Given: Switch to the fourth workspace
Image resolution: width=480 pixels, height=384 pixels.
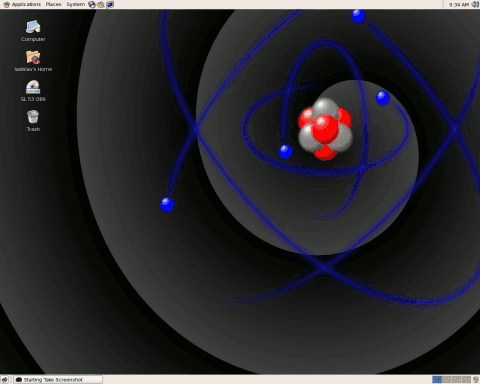Looking at the screenshot, I should point(466,379).
